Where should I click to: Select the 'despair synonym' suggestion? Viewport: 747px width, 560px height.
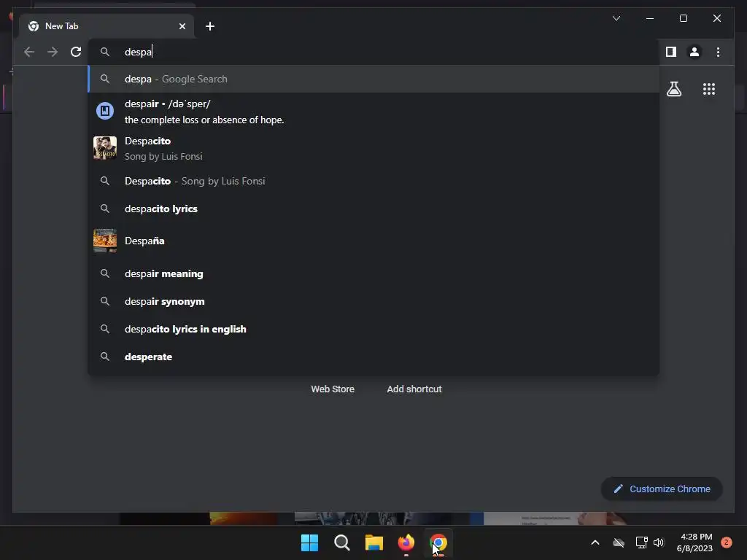pos(373,301)
